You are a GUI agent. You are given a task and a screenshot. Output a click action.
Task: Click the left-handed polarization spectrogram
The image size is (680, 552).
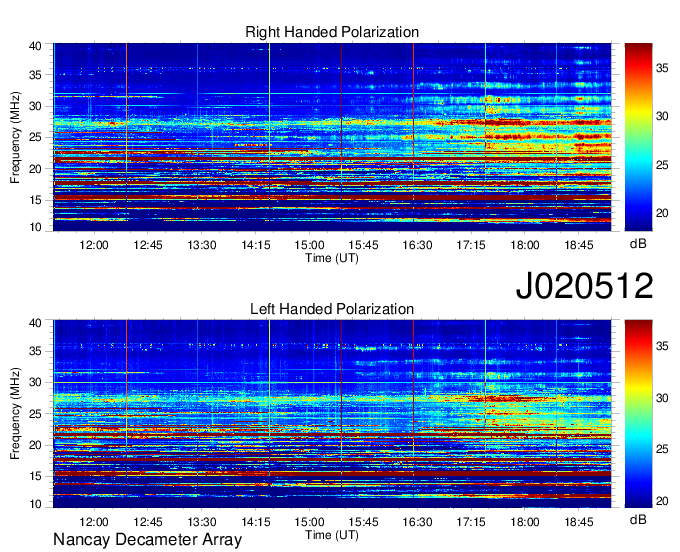pyautogui.click(x=332, y=414)
